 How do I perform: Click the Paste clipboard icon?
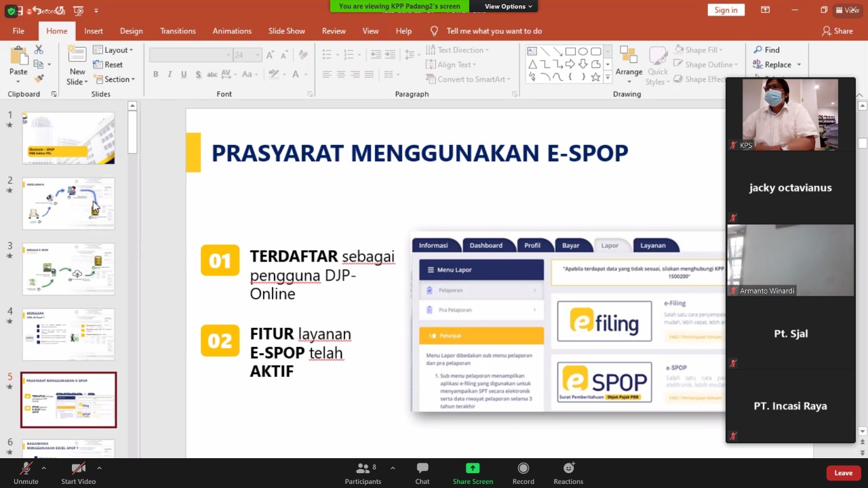[x=18, y=56]
